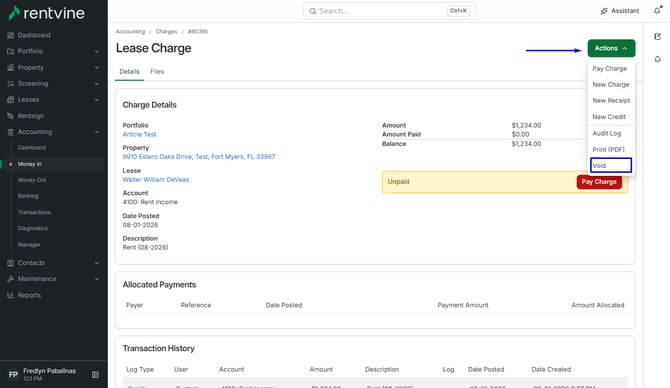Go to Charges breadcrumb

166,32
